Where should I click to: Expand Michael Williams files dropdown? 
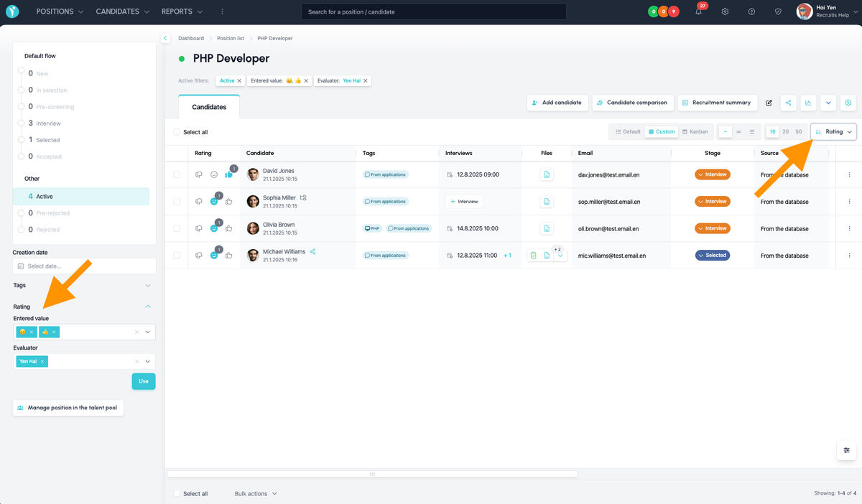click(x=560, y=256)
